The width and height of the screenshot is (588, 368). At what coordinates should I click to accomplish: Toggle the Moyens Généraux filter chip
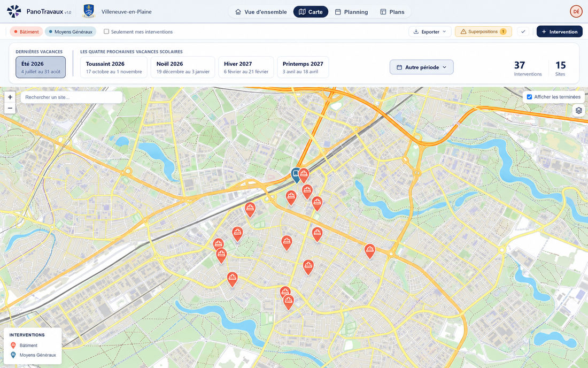click(x=71, y=32)
